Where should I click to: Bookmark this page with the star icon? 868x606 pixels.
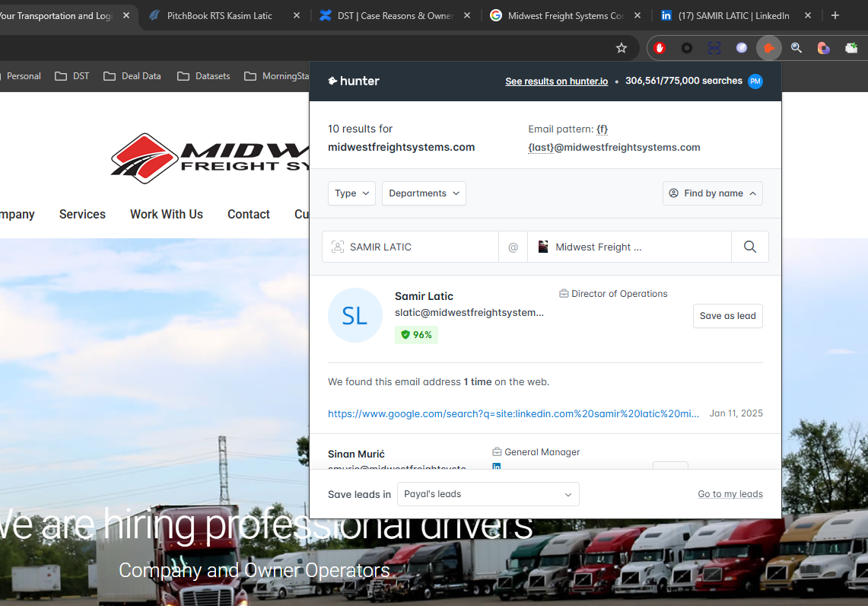(622, 48)
